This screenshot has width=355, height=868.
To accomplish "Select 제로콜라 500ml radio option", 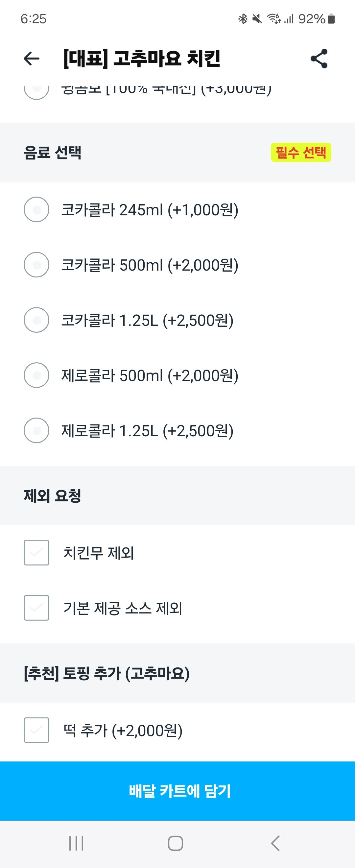I will 36,375.
